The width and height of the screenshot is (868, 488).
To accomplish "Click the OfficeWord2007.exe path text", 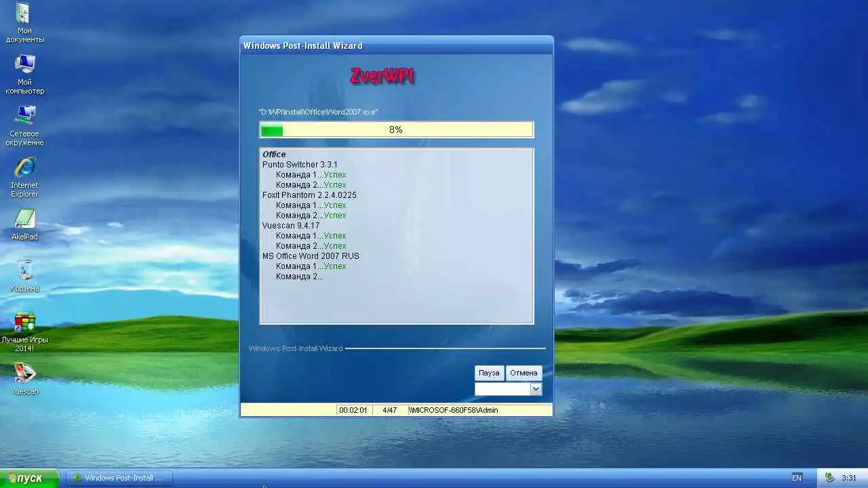I will click(x=318, y=112).
